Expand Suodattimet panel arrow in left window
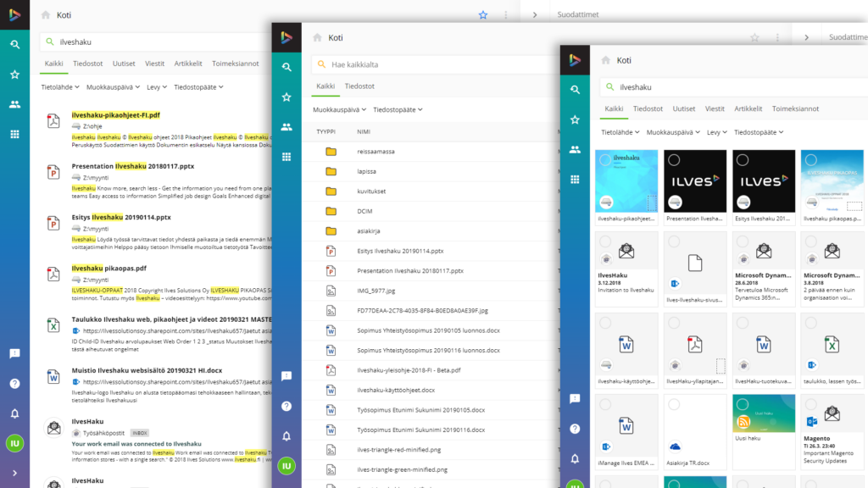868x488 pixels. click(x=535, y=15)
